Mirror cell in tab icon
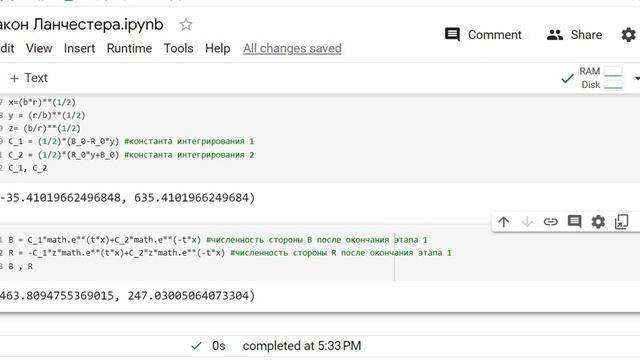 coord(622,222)
